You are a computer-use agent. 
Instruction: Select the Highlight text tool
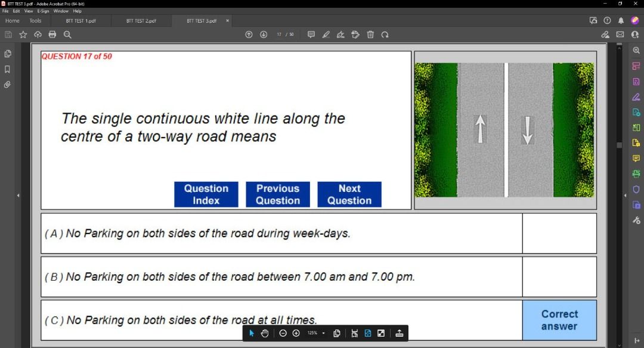click(x=326, y=35)
